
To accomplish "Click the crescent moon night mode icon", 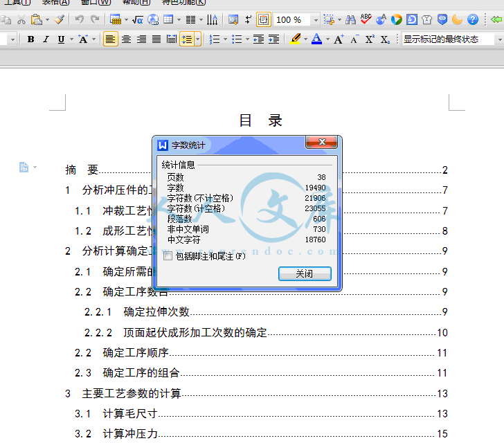I will [x=457, y=20].
